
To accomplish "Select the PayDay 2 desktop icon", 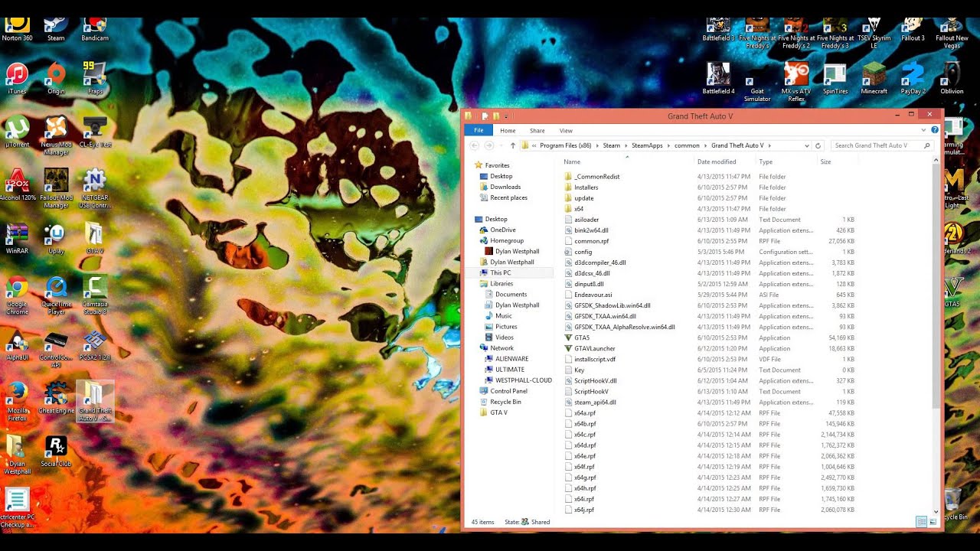I will (913, 79).
